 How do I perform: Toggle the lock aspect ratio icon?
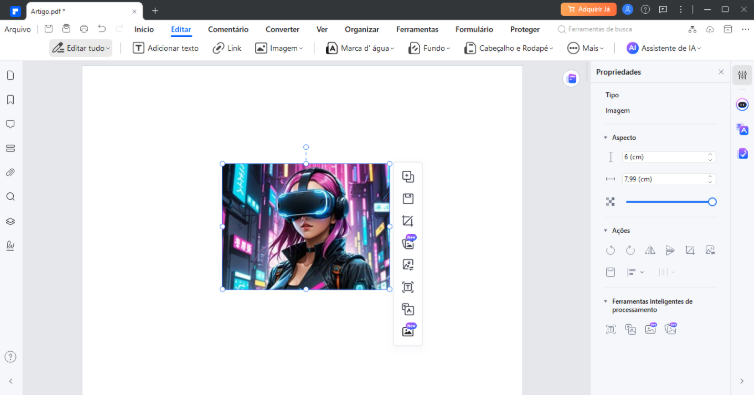click(x=610, y=202)
